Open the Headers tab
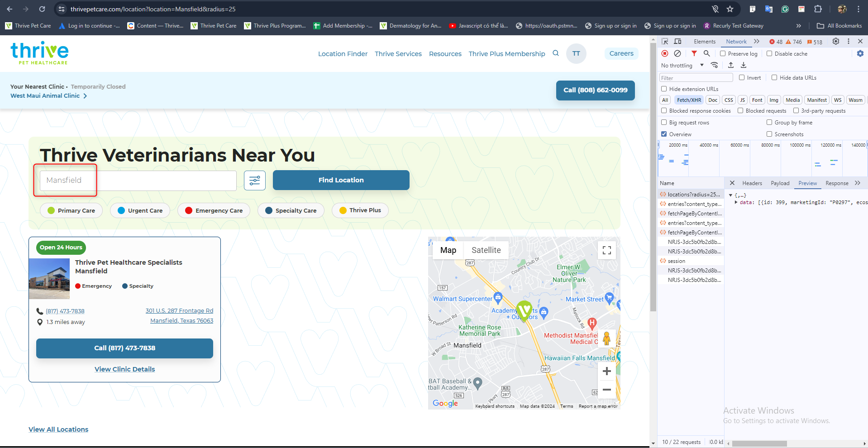 [752, 183]
